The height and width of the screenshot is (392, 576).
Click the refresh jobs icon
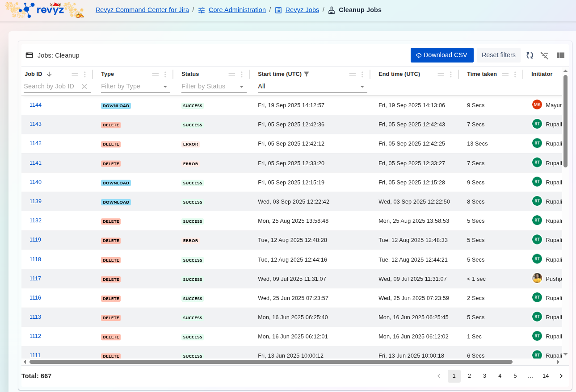click(530, 55)
